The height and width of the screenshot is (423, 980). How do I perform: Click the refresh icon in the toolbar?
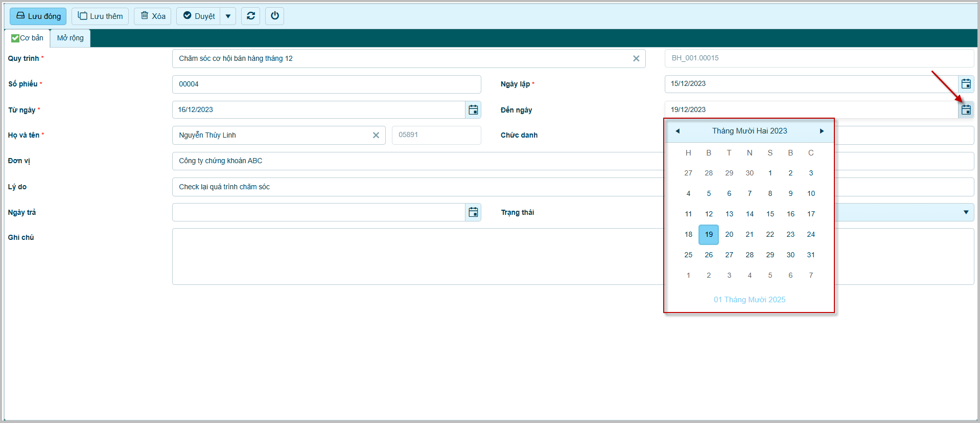pos(250,16)
